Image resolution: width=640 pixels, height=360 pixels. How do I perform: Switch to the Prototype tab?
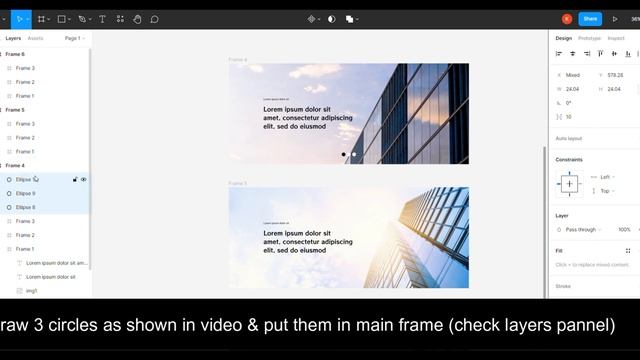[589, 38]
